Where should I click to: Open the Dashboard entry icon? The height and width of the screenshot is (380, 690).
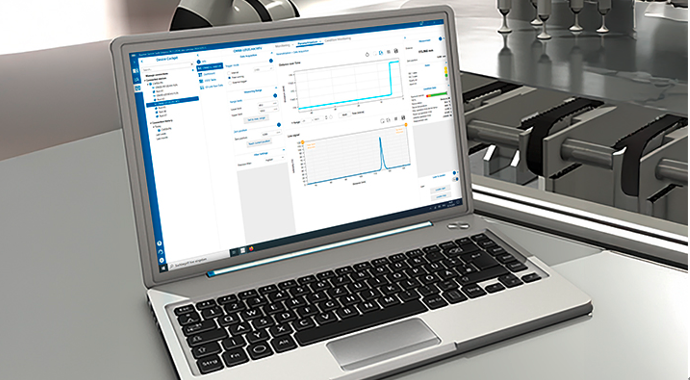tap(200, 75)
